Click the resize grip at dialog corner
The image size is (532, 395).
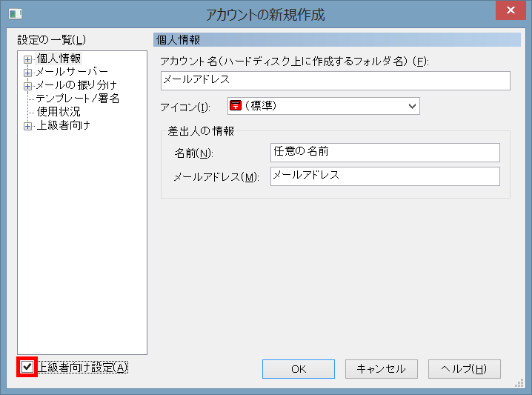click(x=519, y=383)
